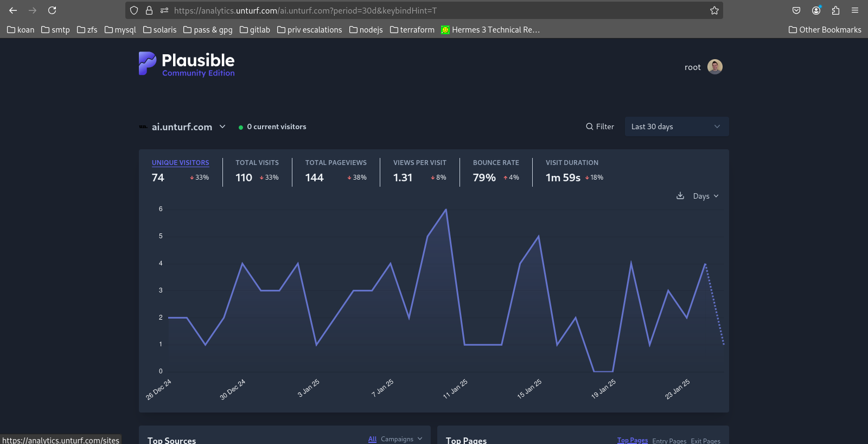The image size is (868, 444).
Task: Open Hermes 3 Technical Report bookmark
Action: pos(490,30)
